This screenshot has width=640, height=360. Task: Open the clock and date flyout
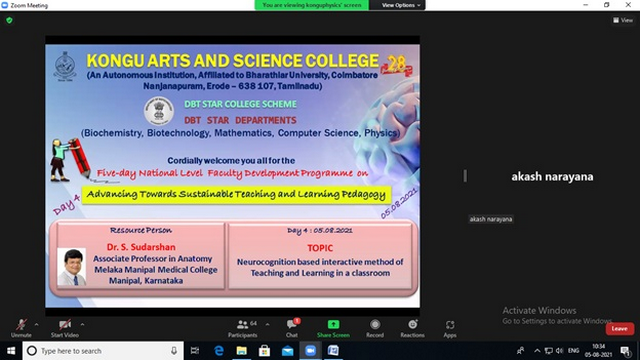pyautogui.click(x=598, y=351)
